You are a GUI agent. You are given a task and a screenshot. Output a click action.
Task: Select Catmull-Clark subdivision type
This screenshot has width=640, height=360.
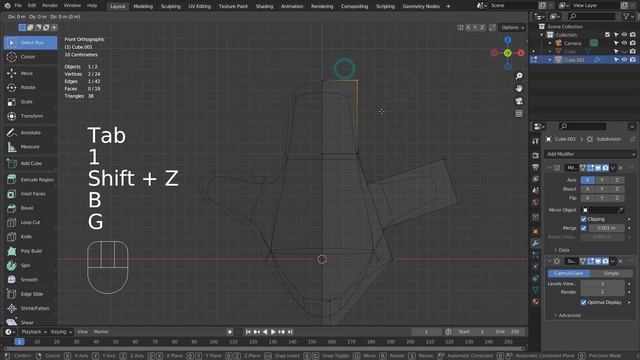coord(569,273)
